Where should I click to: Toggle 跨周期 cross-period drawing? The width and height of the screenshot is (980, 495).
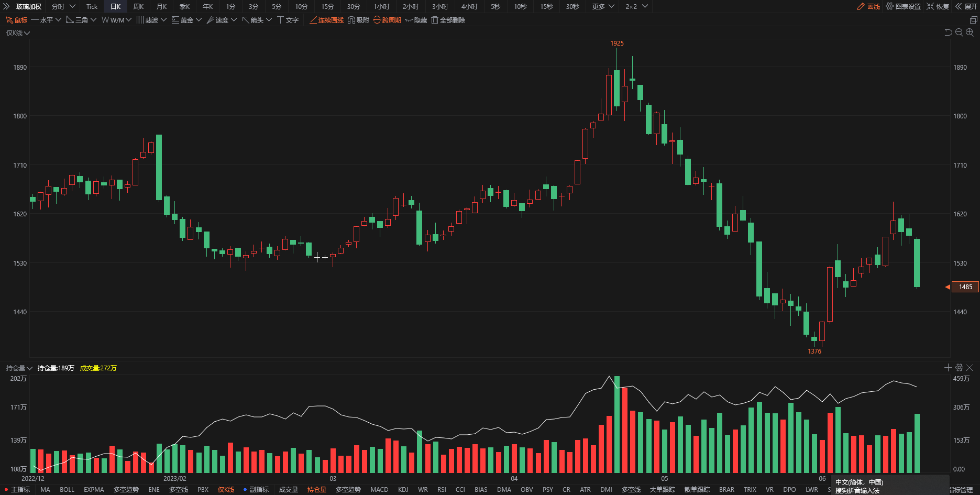coord(387,20)
